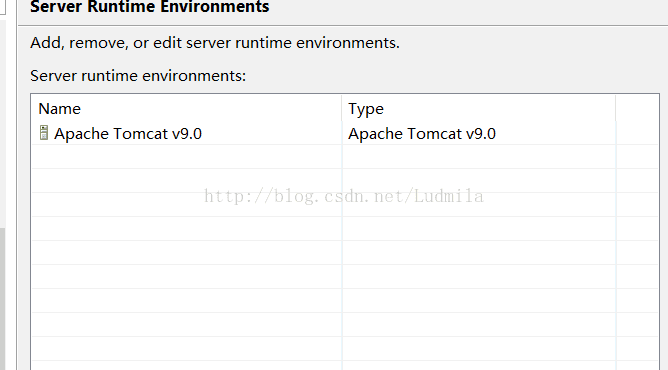Click the divider between Name and Type headers

pyautogui.click(x=342, y=109)
